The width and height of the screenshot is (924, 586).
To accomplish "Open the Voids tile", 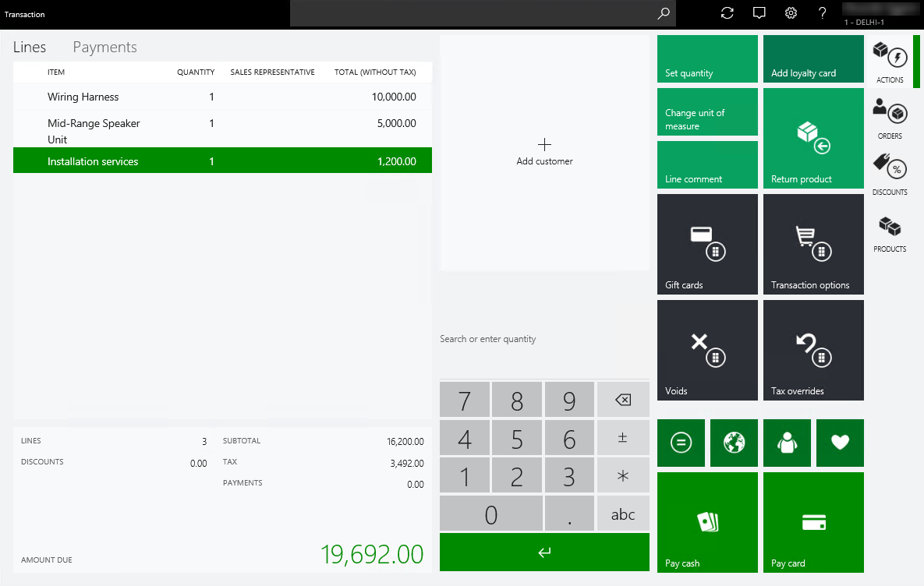I will click(707, 350).
